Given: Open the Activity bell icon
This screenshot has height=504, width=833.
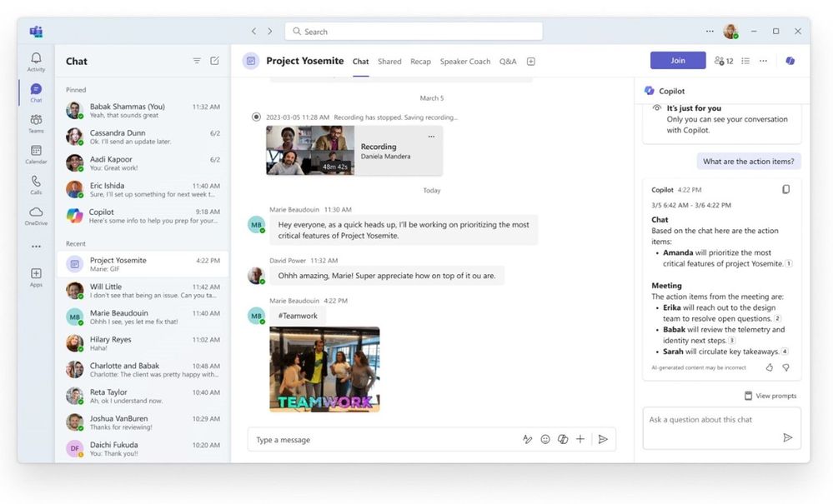Looking at the screenshot, I should pos(36,57).
